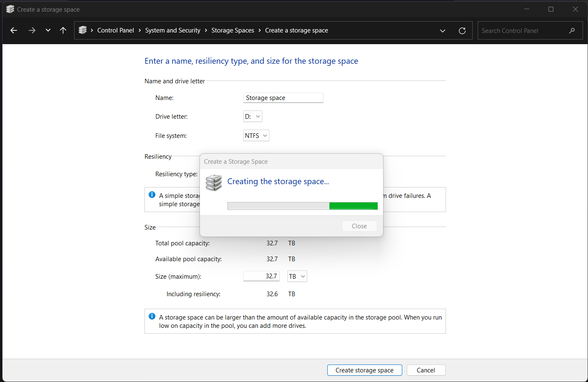
Task: Click the Back navigation arrow
Action: (x=14, y=30)
